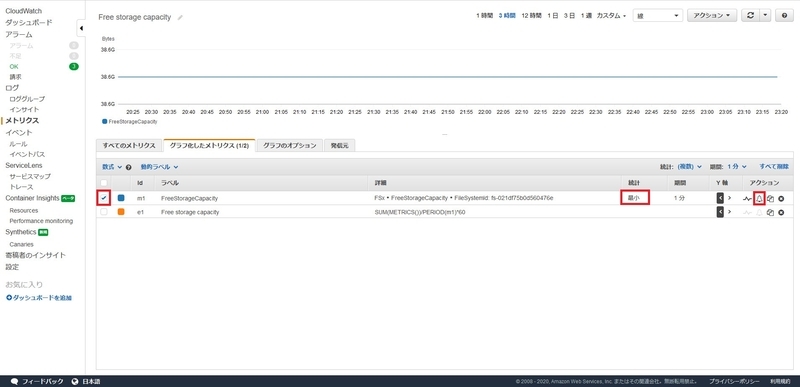Open the global statistic dropdown
800x387 pixels.
point(689,167)
